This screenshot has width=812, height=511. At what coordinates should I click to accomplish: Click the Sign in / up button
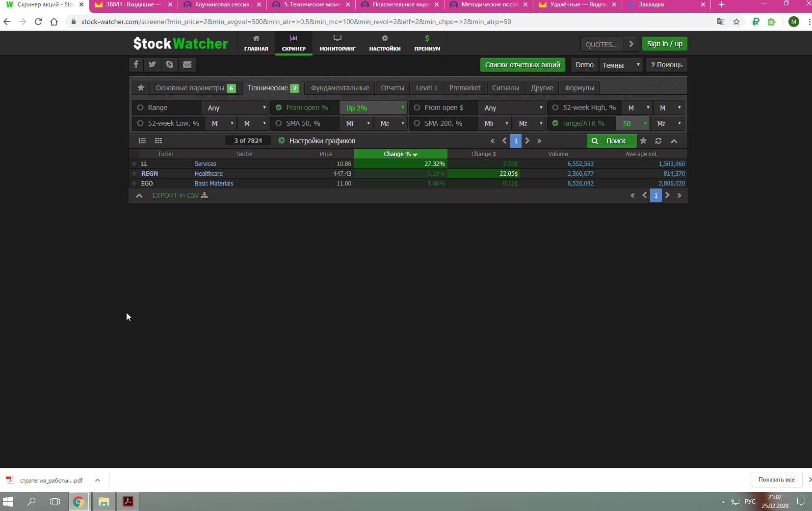(664, 44)
